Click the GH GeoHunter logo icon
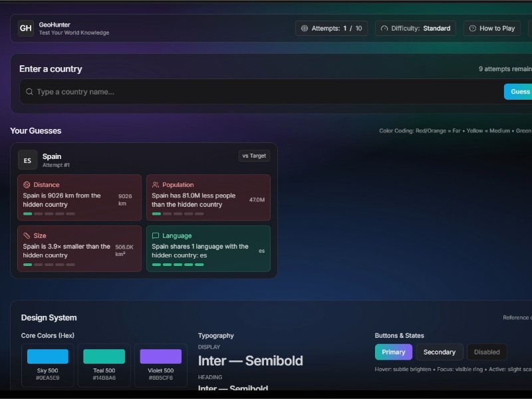The image size is (532, 399). pos(26,28)
